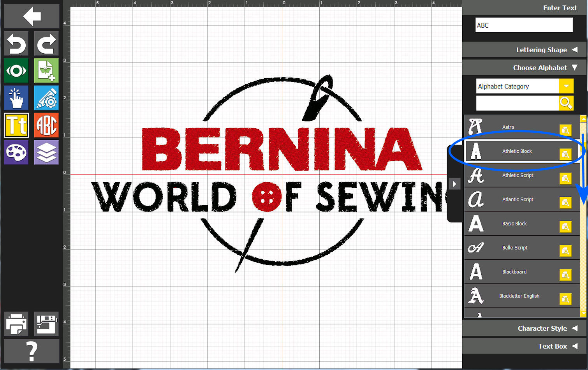Select the Athletic Block alphabet
Screen dimensions: 588x370
coord(522,151)
